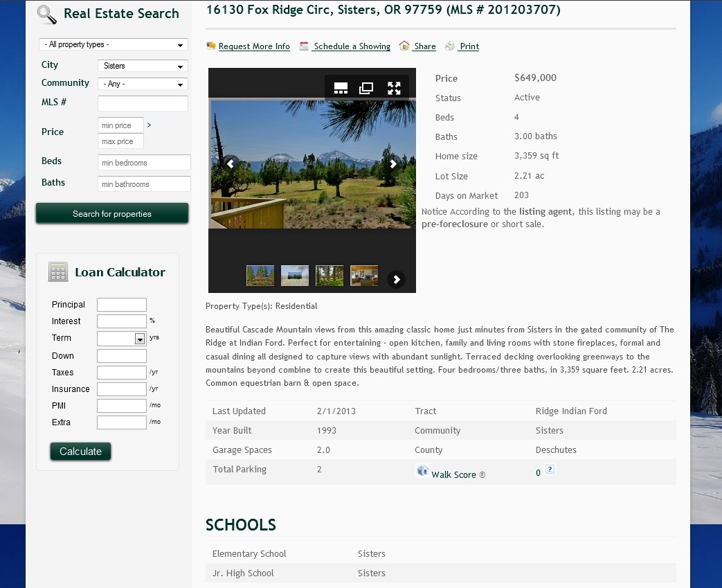Click into the MLS # field
Image resolution: width=722 pixels, height=588 pixels.
(x=143, y=103)
